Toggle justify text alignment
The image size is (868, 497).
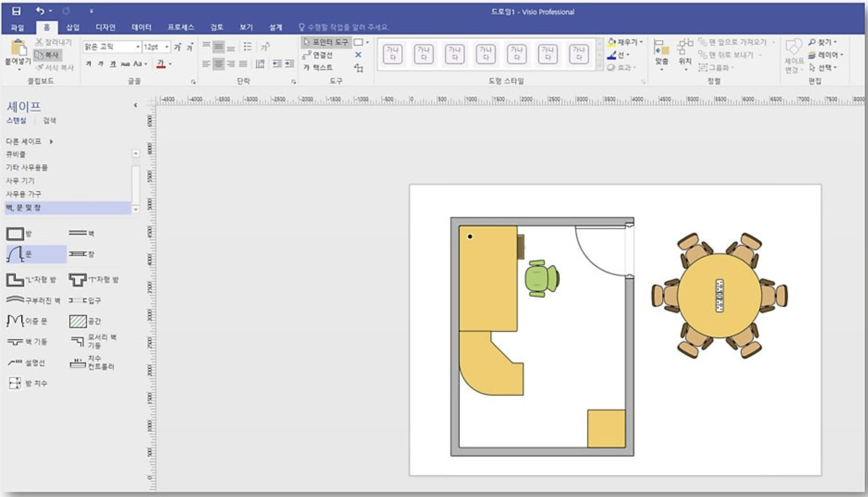pos(243,64)
